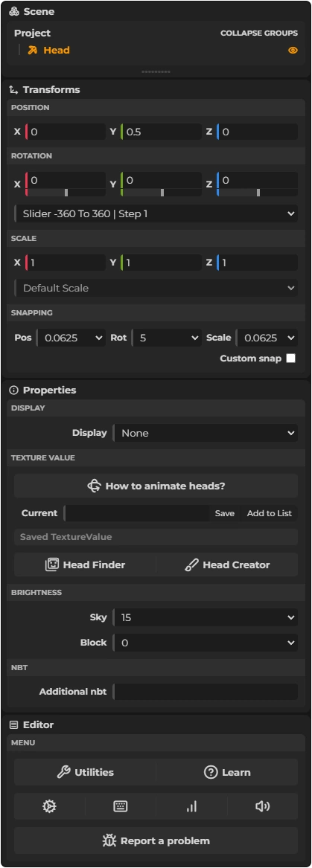Click Report a problem button
Viewport: 312px width, 868px height.
(x=156, y=841)
